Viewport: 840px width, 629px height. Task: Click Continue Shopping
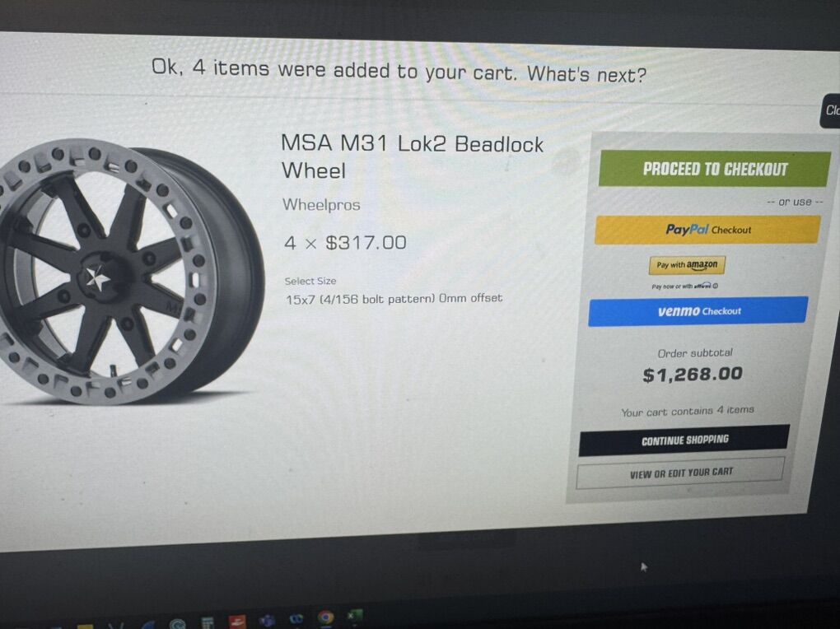(684, 440)
